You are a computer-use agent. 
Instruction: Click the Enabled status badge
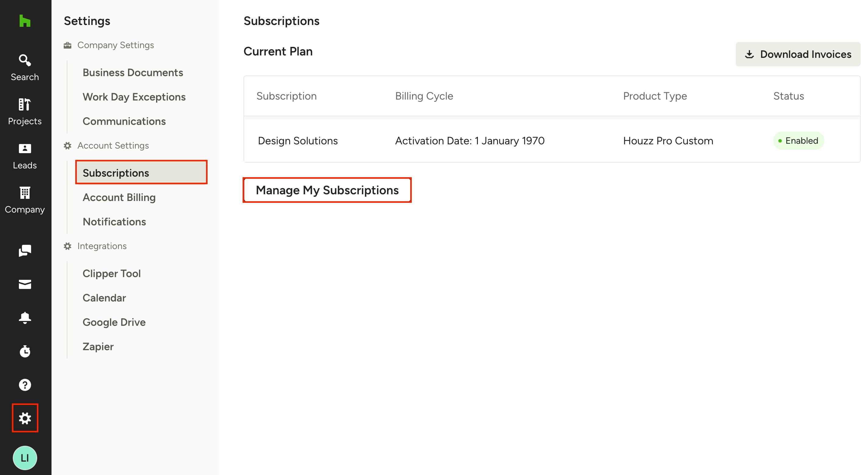coord(798,141)
